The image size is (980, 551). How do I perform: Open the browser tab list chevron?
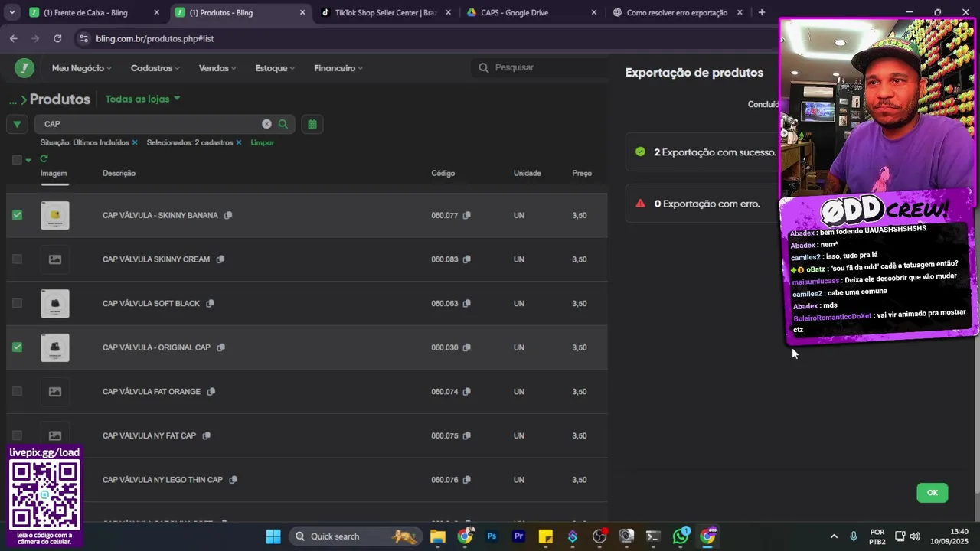pyautogui.click(x=11, y=12)
